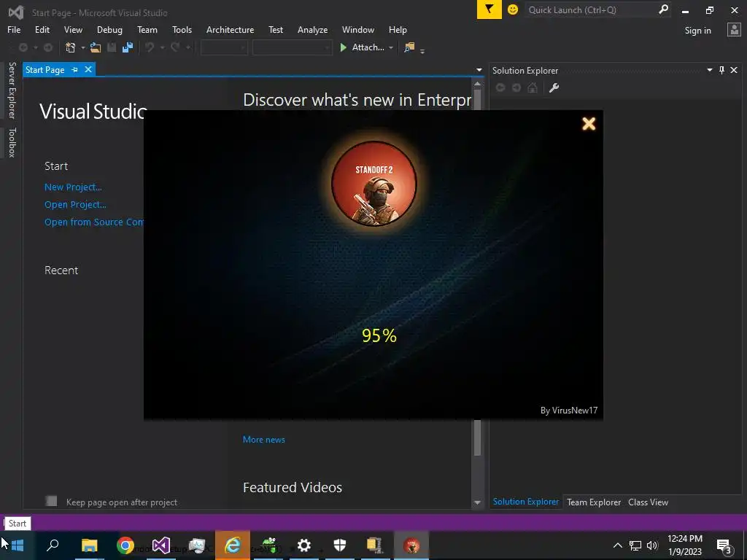Image resolution: width=747 pixels, height=560 pixels.
Task: Click the Quick Launch magnifier icon
Action: (x=663, y=9)
